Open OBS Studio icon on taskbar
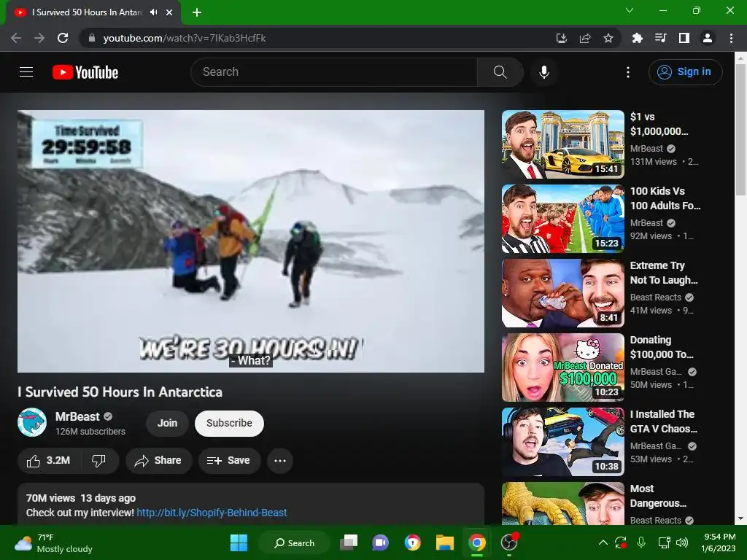Screen dimensions: 747x560 [x=509, y=542]
